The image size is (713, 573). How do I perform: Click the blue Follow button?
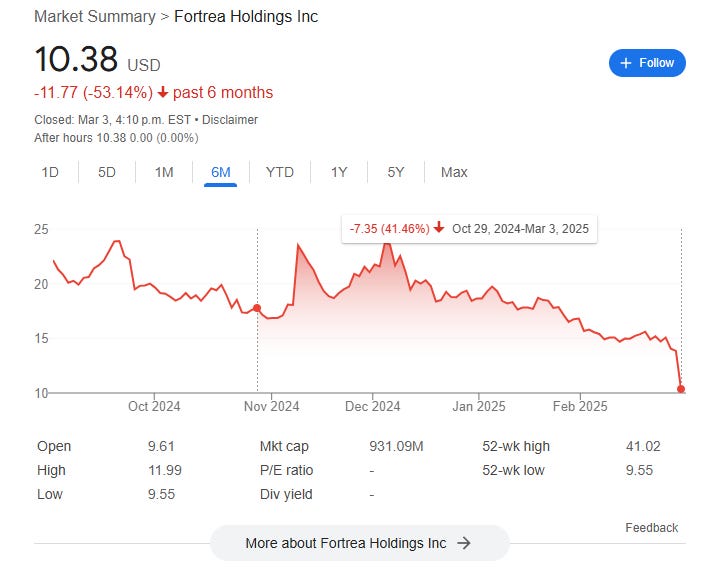647,63
